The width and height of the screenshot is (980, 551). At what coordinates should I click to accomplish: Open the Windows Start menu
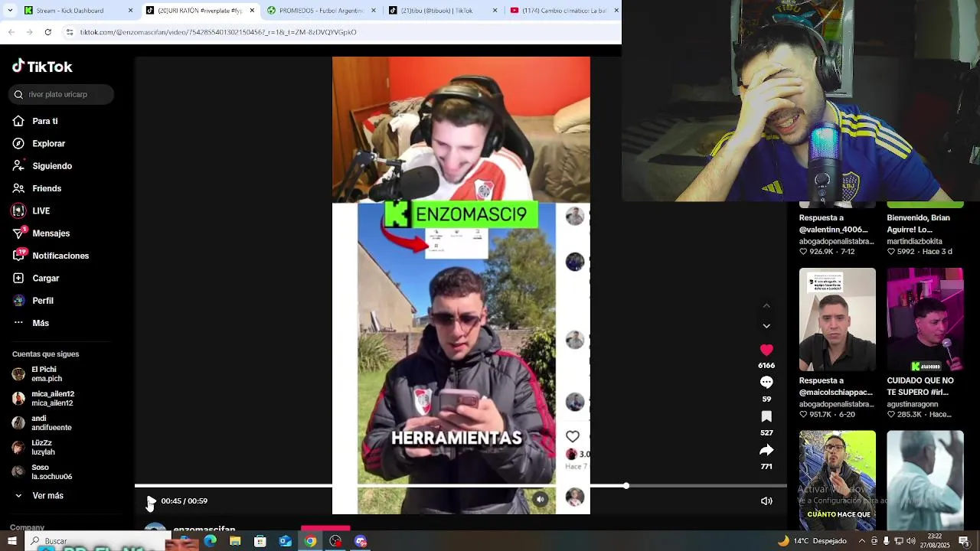click(x=11, y=541)
